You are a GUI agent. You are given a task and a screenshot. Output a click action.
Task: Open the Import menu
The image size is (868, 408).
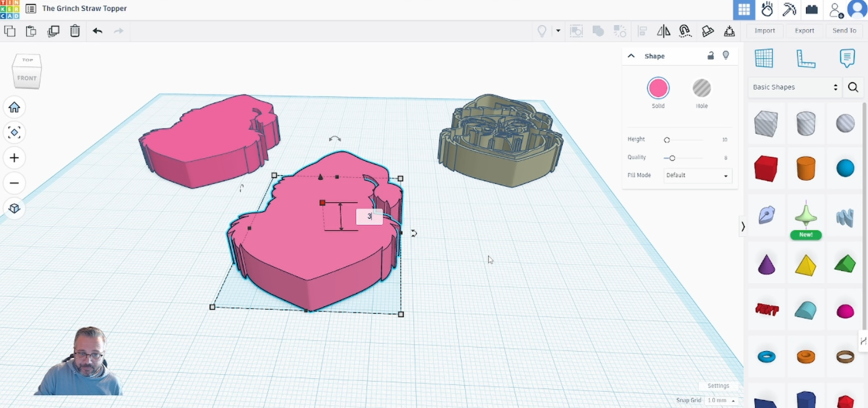click(765, 31)
